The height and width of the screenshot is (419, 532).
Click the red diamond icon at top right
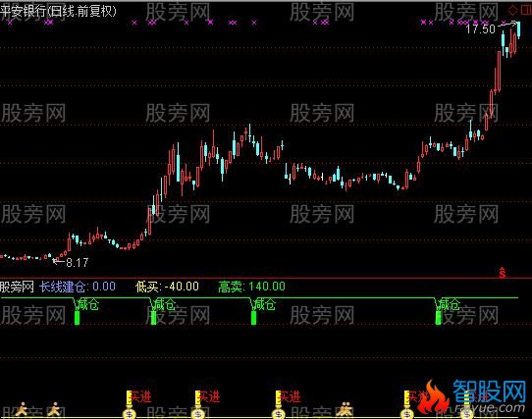coord(512,10)
